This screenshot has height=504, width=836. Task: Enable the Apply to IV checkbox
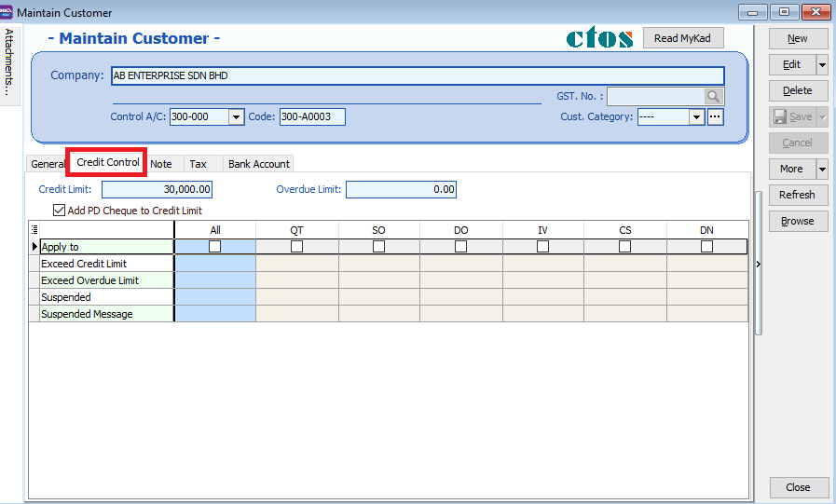point(542,247)
